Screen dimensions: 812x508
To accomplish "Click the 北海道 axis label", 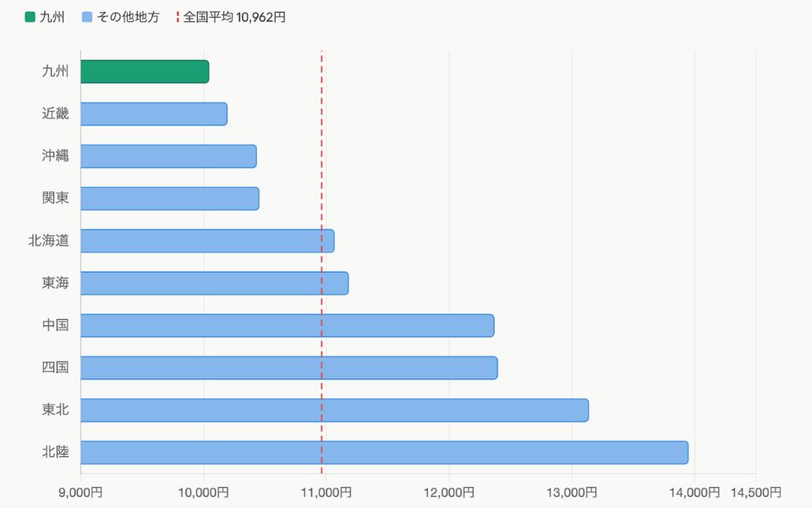I will pos(49,240).
